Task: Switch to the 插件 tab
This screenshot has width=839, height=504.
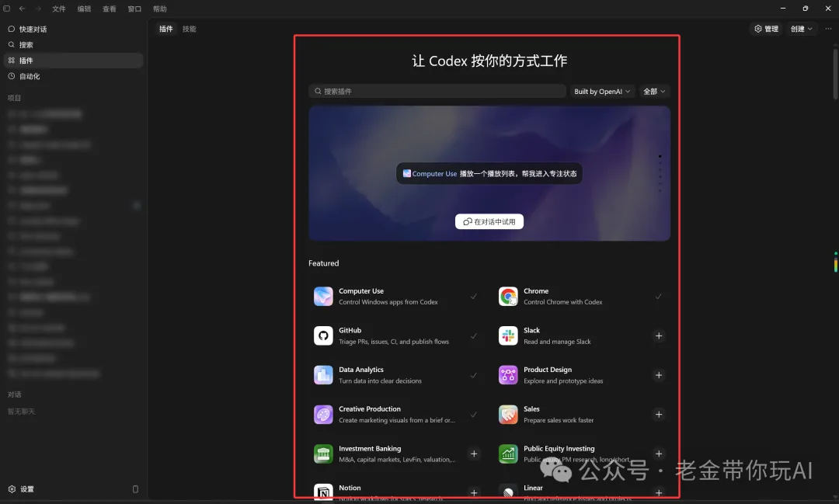Action: [166, 29]
